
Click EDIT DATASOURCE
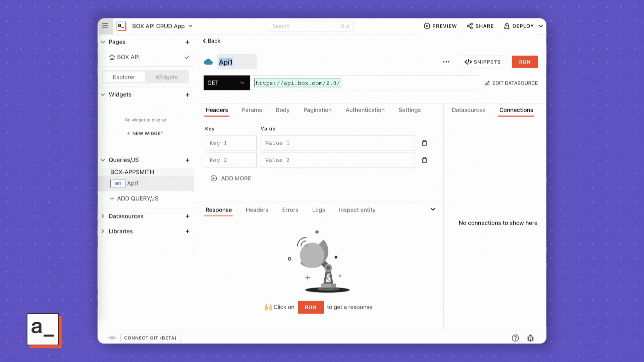(x=512, y=83)
